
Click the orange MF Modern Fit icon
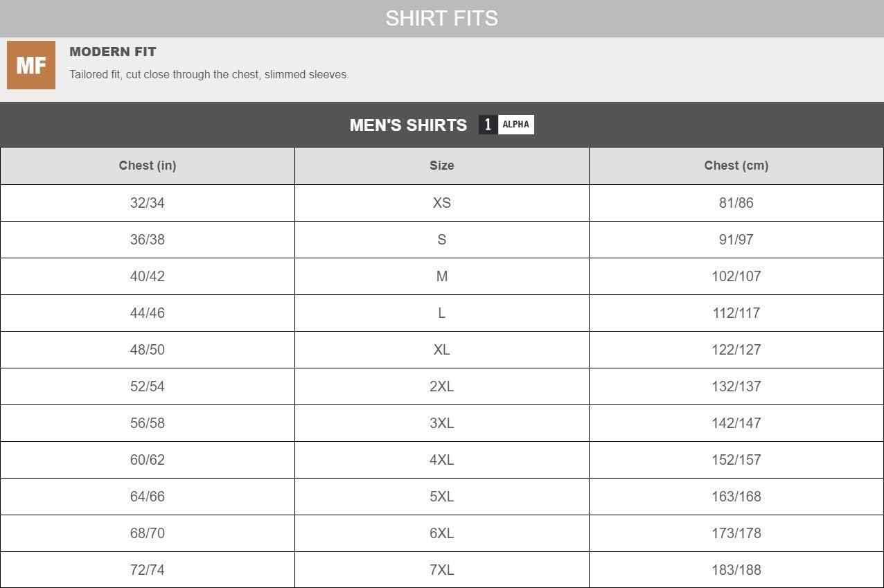tap(31, 65)
